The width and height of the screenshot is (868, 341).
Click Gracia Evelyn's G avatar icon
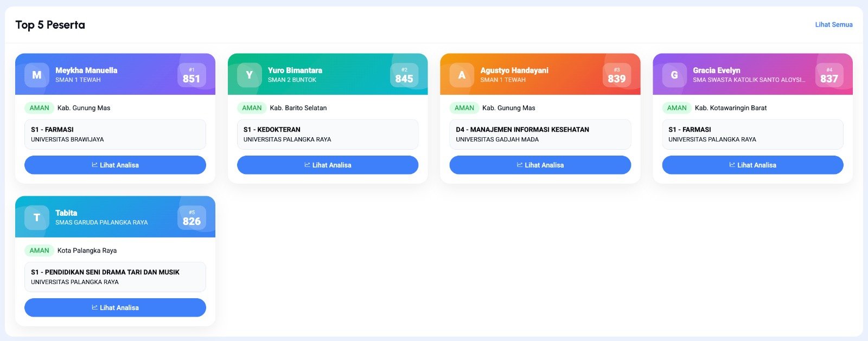point(674,75)
